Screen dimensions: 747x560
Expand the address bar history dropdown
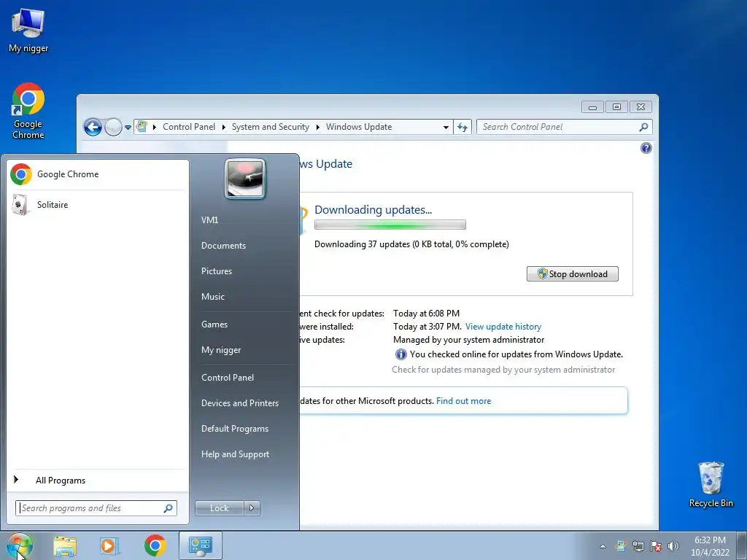tap(446, 127)
